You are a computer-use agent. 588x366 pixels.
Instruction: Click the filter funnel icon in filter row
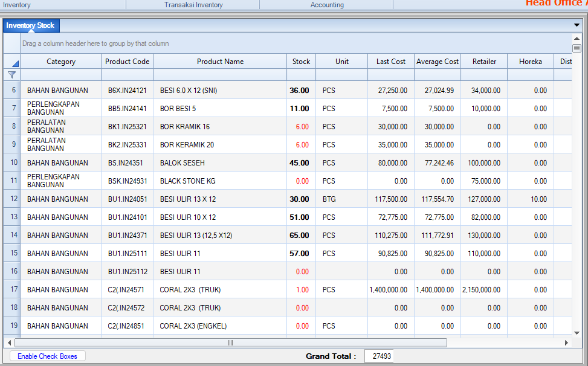click(11, 75)
